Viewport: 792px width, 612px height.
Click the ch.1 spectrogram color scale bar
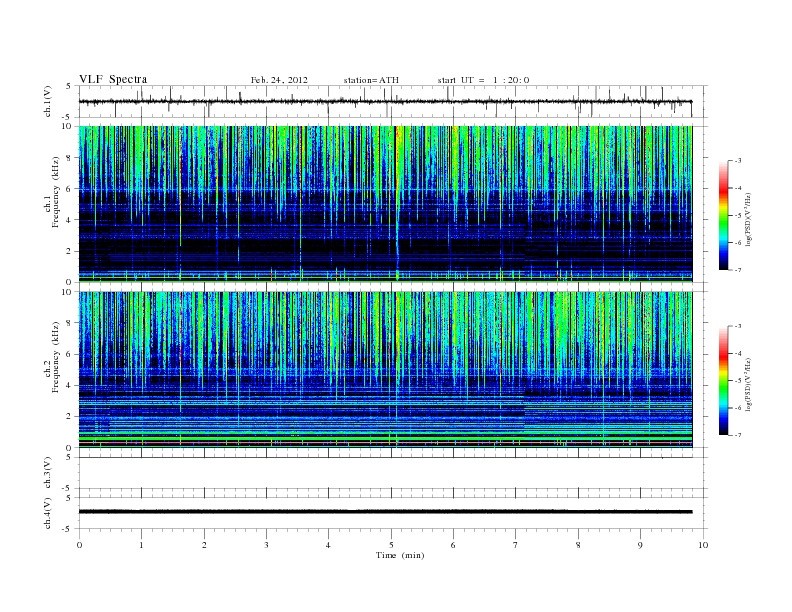723,215
